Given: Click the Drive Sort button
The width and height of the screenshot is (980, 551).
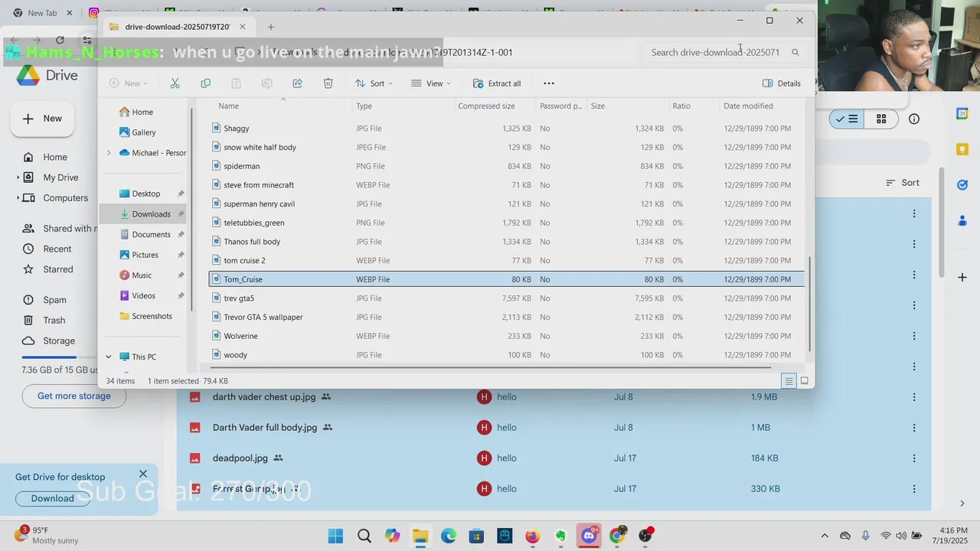Looking at the screenshot, I should click(x=903, y=183).
